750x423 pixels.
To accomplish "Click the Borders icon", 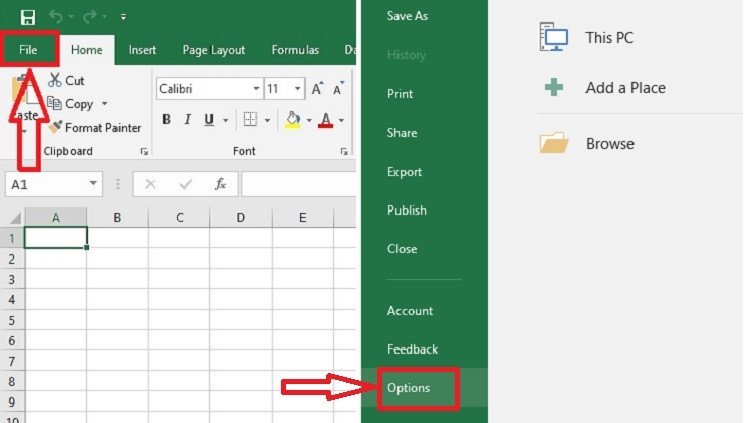I will point(250,119).
